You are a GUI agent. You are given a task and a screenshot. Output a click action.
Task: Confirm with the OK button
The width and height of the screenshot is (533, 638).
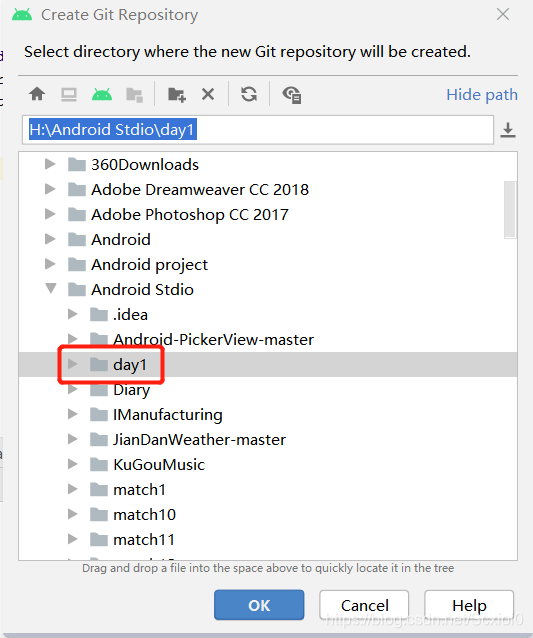point(259,605)
